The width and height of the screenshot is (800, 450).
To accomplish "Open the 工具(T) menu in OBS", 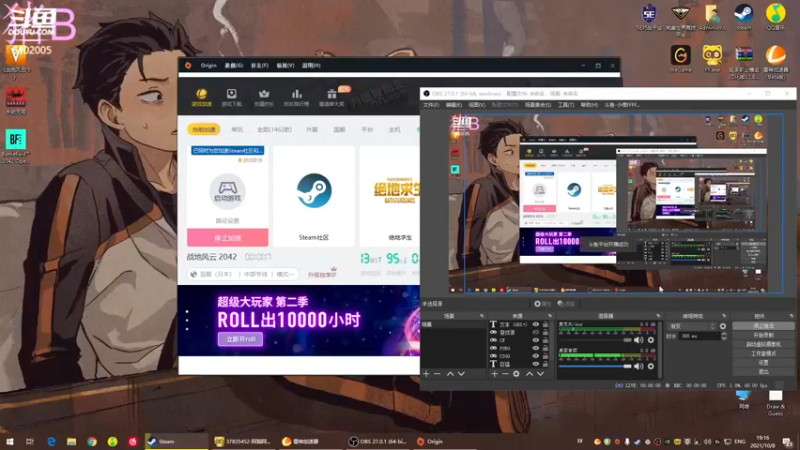I will [565, 105].
